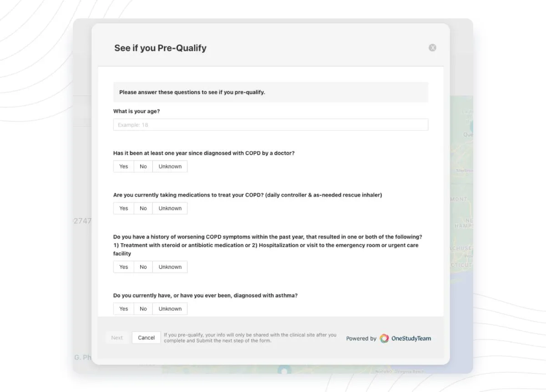546x392 pixels.
Task: Choose Unknown for the asthma diagnosis question
Action: pos(170,308)
